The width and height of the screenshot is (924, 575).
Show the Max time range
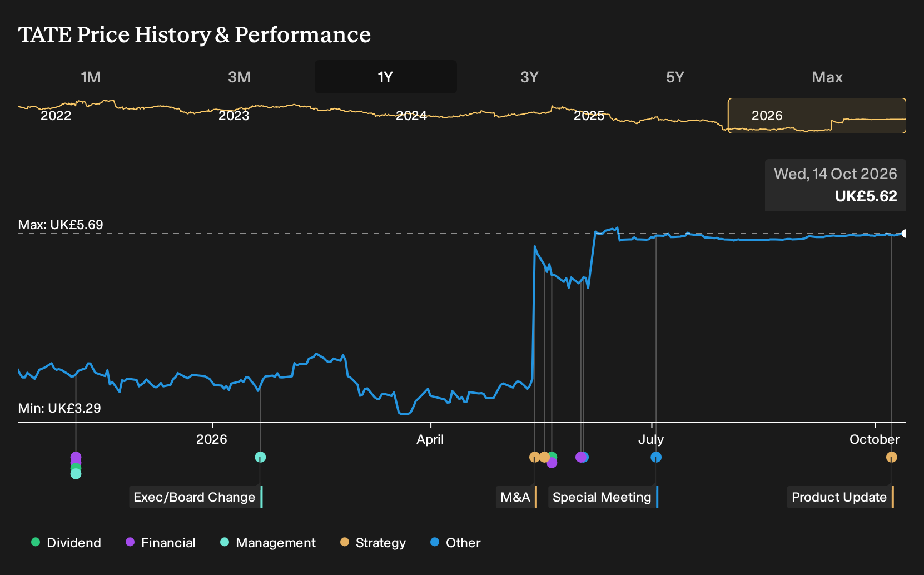click(827, 77)
